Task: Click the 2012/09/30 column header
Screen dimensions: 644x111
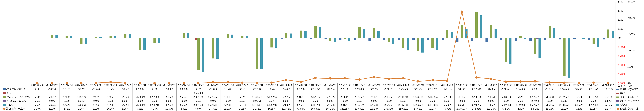Action: coord(111,85)
